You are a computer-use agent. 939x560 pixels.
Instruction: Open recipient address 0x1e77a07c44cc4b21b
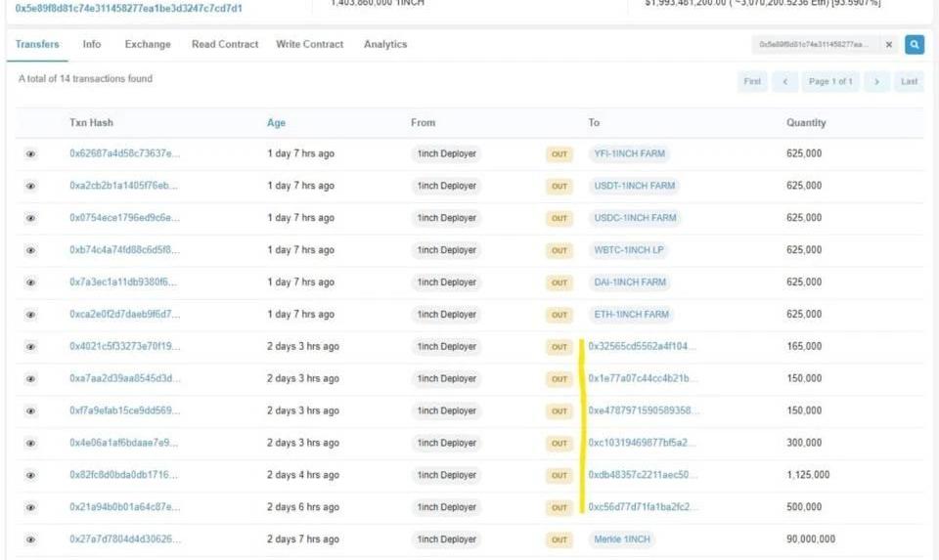[x=643, y=378]
